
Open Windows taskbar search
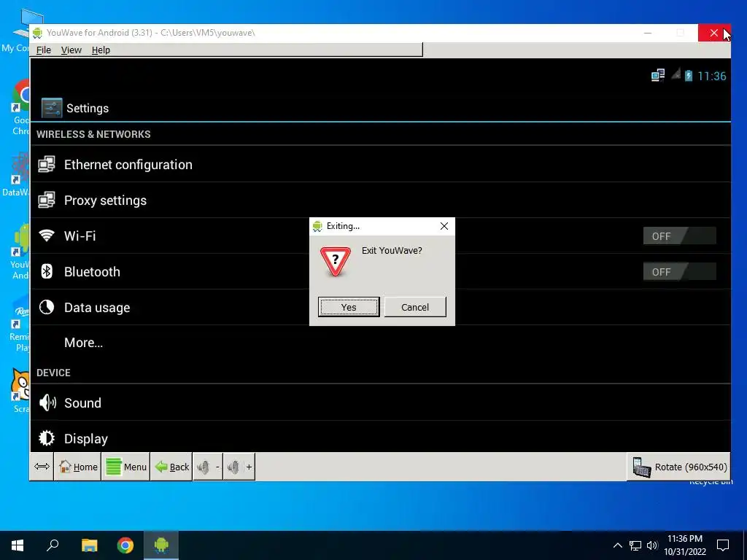coord(53,545)
